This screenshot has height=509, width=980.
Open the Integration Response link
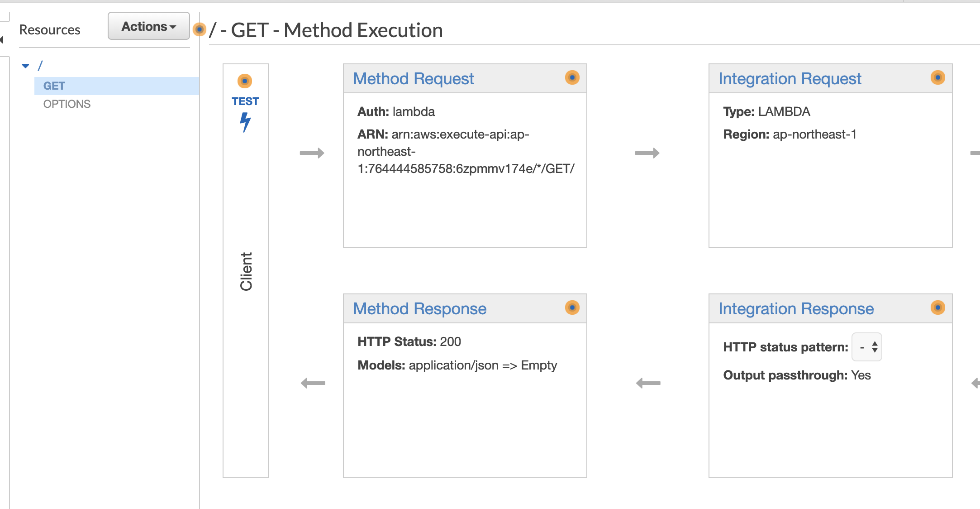click(796, 309)
